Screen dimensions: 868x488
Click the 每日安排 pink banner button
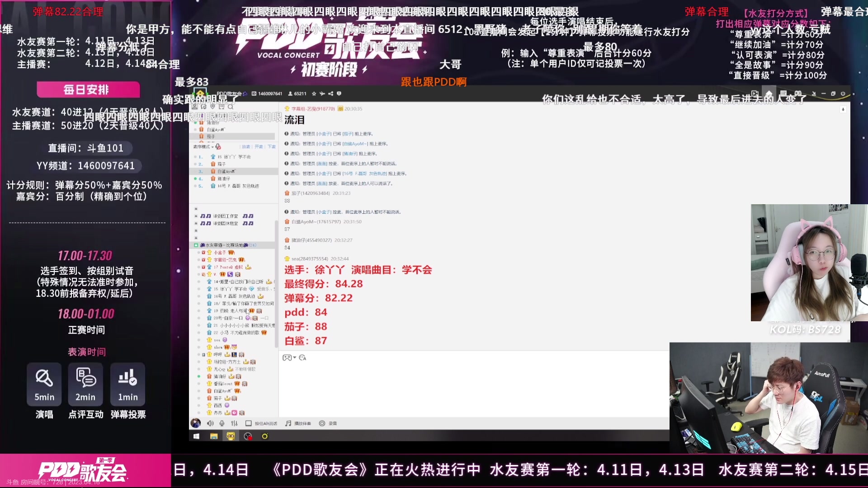[x=88, y=89]
